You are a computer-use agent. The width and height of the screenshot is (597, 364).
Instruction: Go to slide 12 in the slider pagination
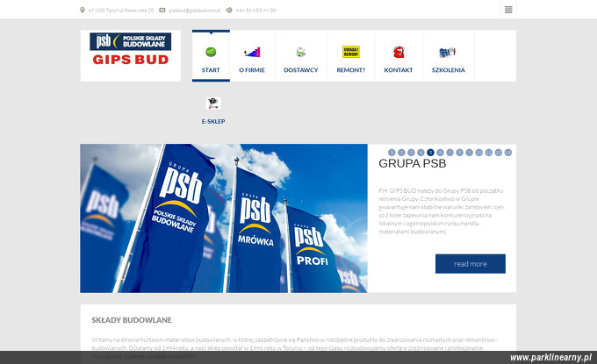(499, 153)
